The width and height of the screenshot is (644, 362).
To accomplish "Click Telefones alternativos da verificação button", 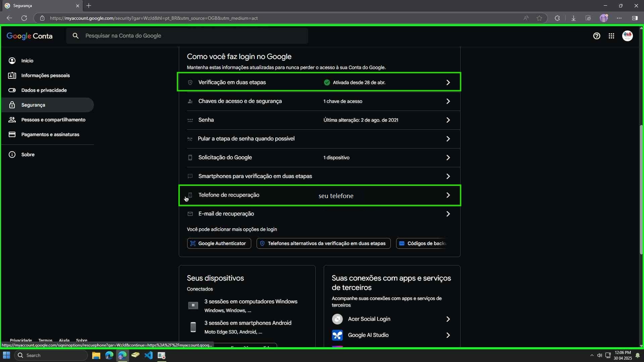I will pos(323,243).
